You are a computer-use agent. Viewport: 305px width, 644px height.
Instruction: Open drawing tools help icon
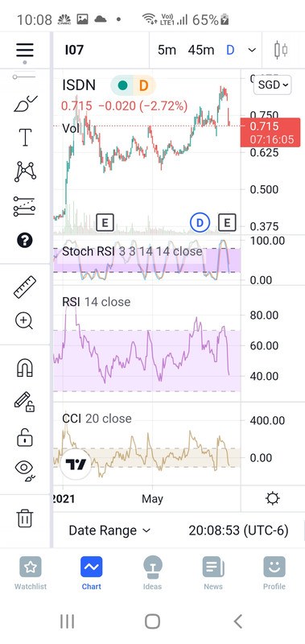(x=25, y=240)
